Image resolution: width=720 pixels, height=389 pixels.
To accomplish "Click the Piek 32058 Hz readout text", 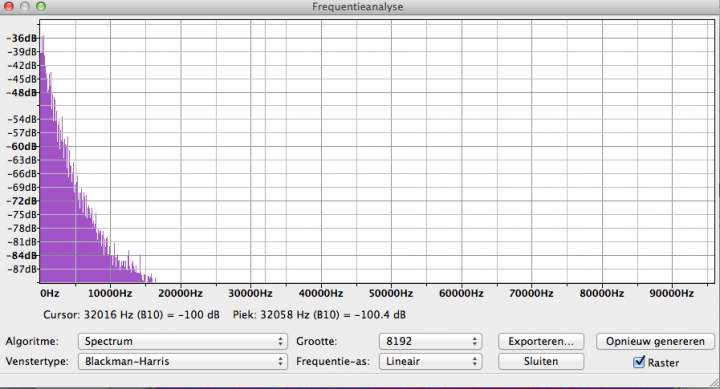I will [x=319, y=315].
